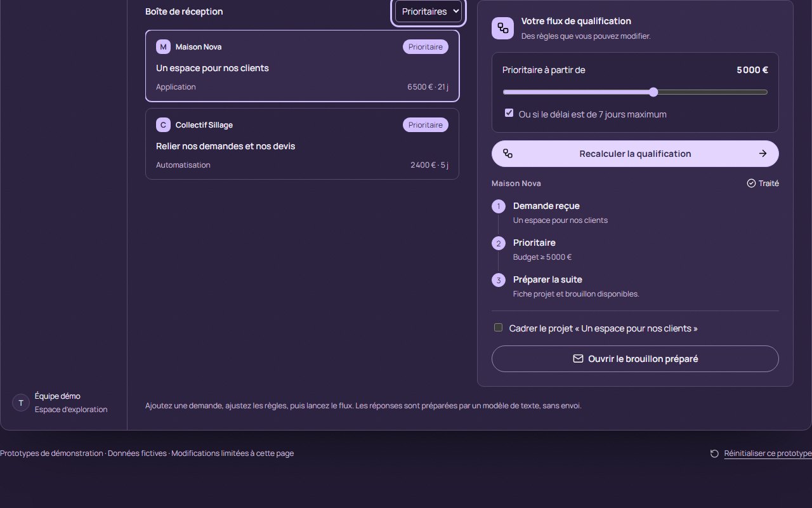Click the "Votre flux de qualification" heading
The height and width of the screenshot is (508, 812).
coord(576,21)
